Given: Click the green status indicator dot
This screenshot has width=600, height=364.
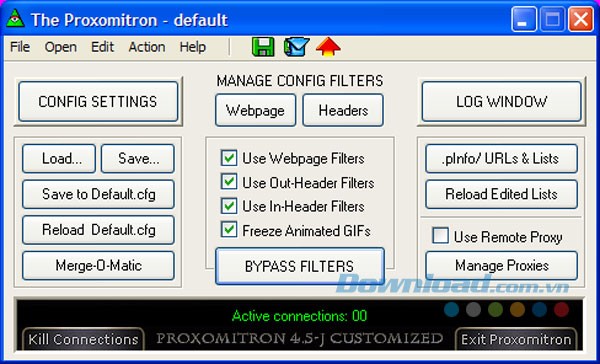Looking at the screenshot, I should tap(495, 309).
